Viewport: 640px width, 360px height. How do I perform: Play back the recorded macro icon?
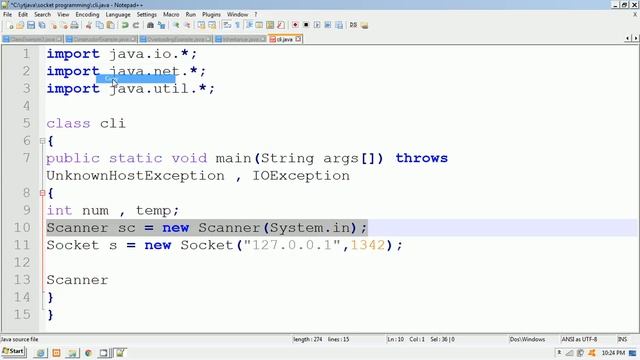tap(317, 25)
